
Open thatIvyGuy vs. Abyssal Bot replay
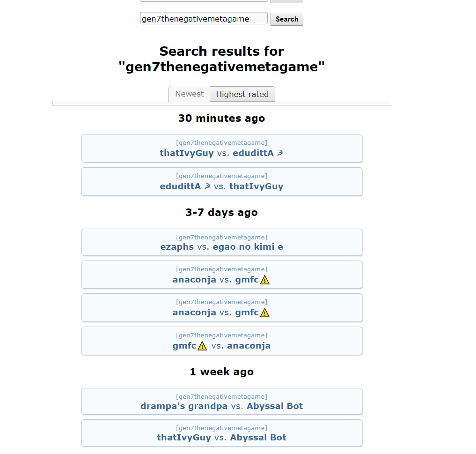pos(221,433)
